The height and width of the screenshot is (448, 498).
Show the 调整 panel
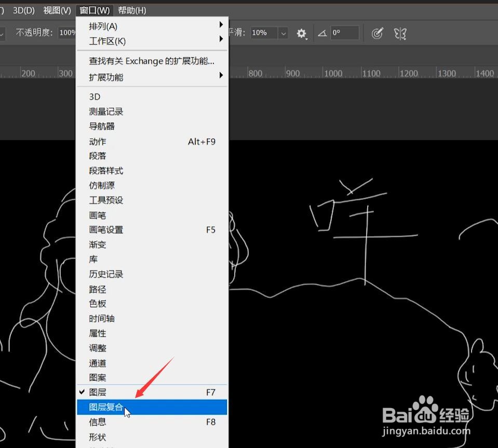(x=152, y=348)
